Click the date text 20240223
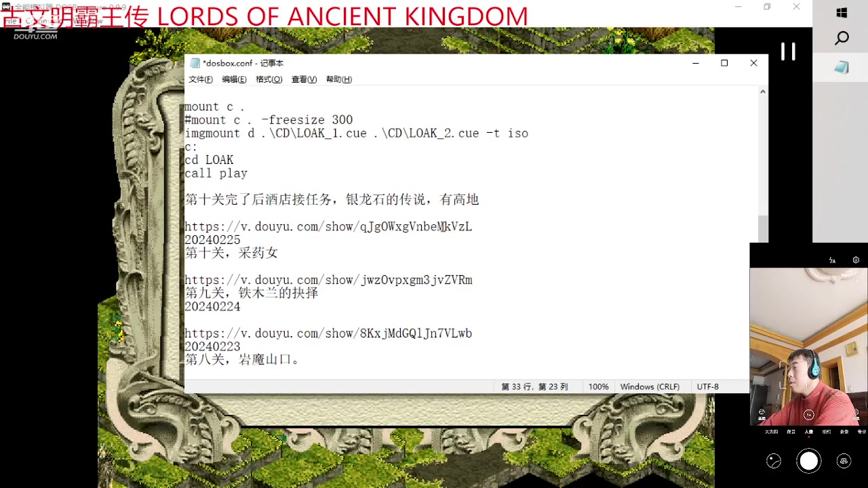This screenshot has height=488, width=868. (x=212, y=346)
